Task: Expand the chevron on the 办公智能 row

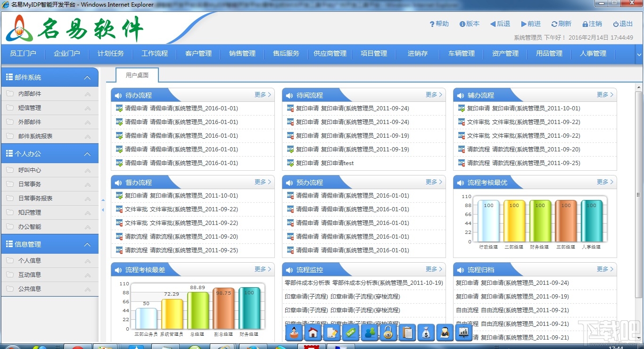Action: tap(88, 227)
